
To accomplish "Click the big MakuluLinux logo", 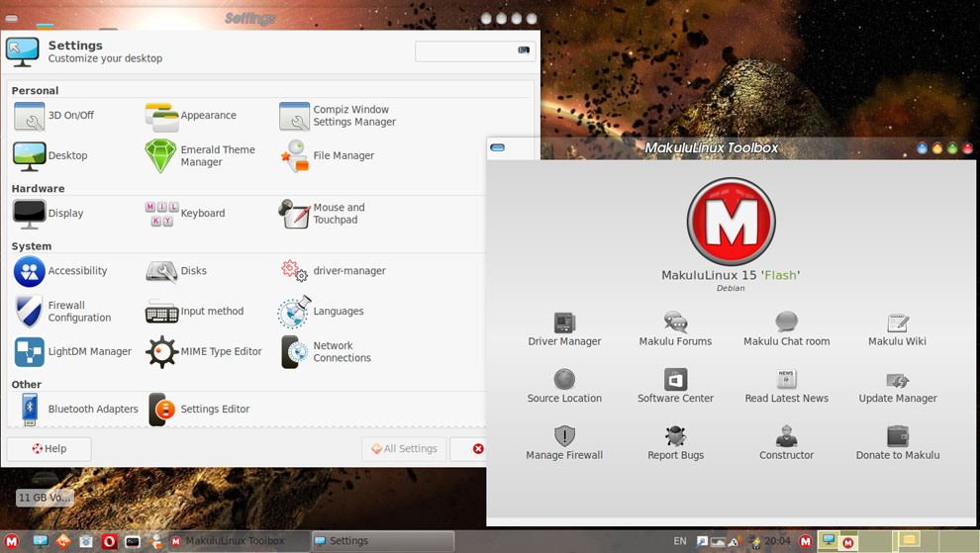I will click(x=732, y=222).
